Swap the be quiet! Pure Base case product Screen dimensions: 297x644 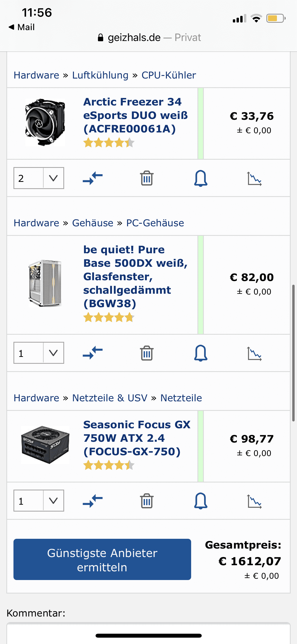[x=93, y=353]
